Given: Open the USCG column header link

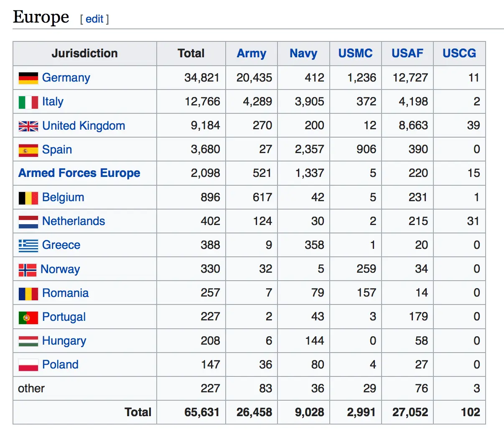Looking at the screenshot, I should tap(459, 53).
